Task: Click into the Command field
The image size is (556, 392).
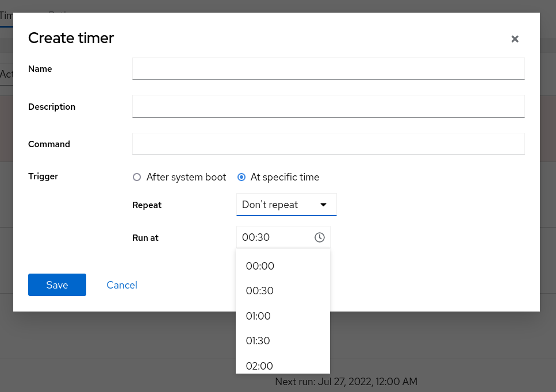Action: [328, 144]
